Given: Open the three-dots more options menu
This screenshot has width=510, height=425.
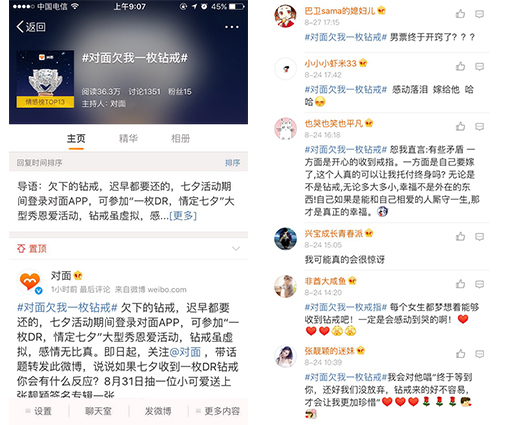Looking at the screenshot, I should tap(232, 27).
